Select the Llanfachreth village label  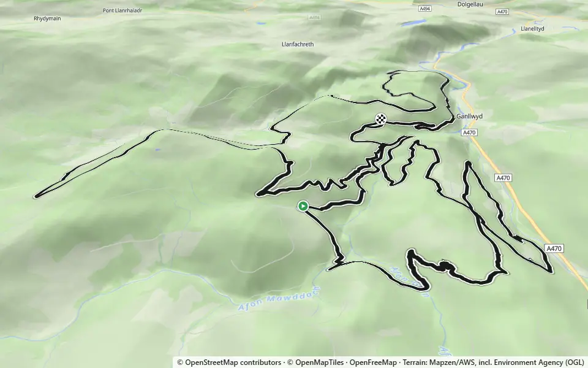click(298, 44)
